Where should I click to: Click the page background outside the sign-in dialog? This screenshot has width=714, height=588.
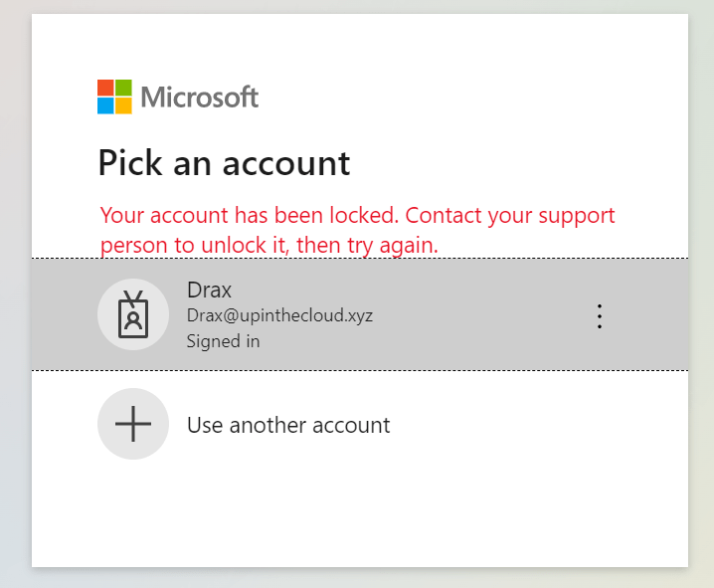(x=702, y=298)
